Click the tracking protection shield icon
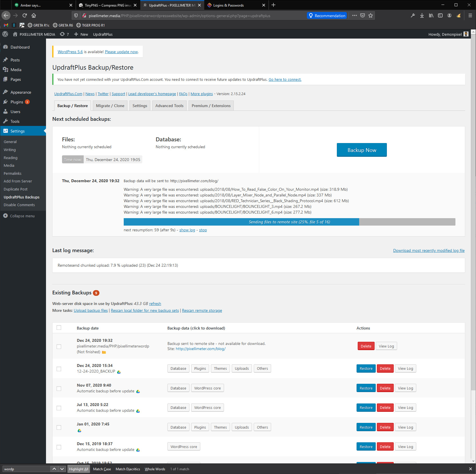The height and width of the screenshot is (474, 476). tap(76, 15)
